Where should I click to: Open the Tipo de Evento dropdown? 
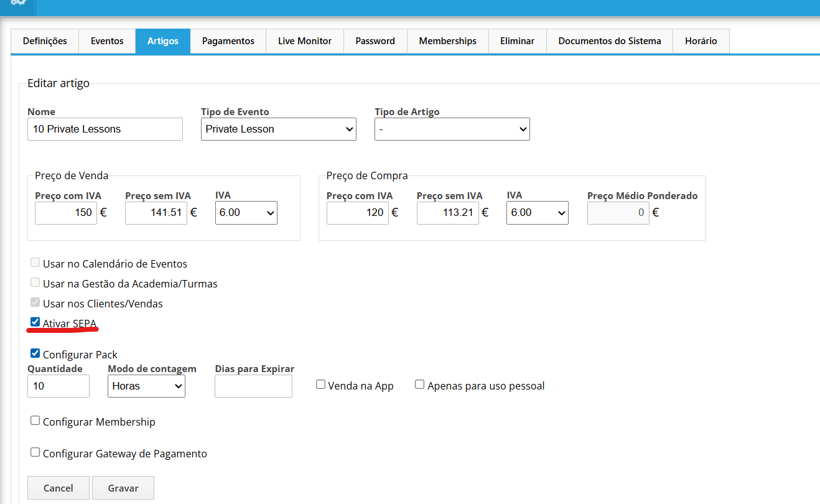point(278,129)
